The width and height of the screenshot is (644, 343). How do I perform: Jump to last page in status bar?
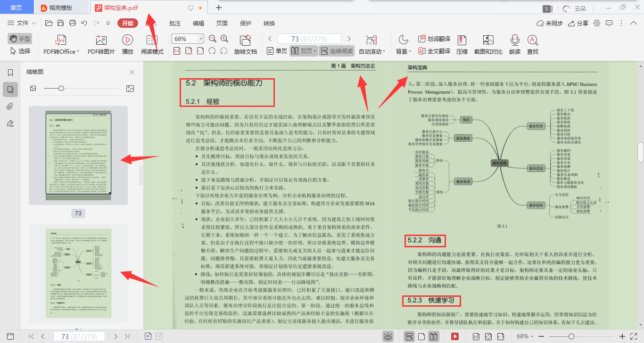click(127, 336)
